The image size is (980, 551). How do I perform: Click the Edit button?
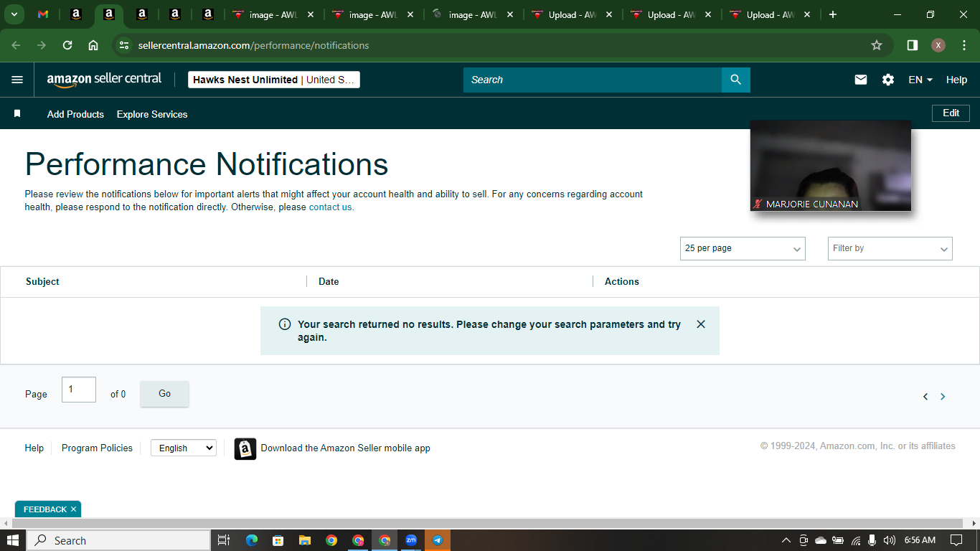[x=951, y=113]
